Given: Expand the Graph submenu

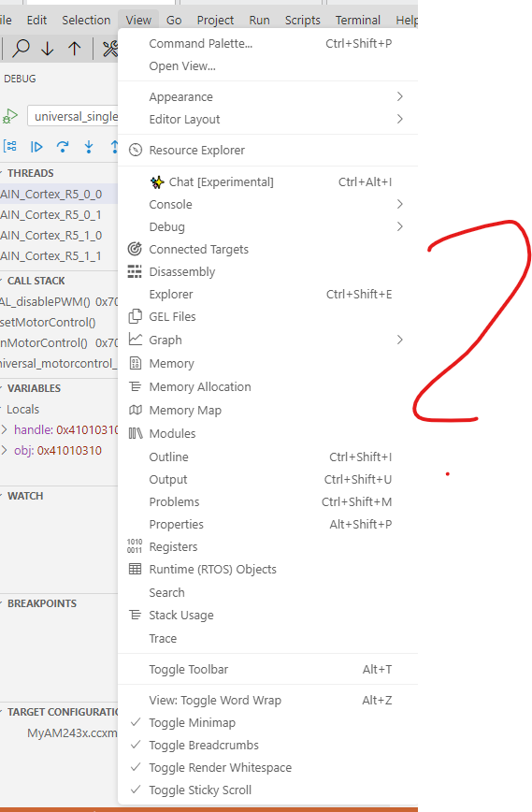Looking at the screenshot, I should click(267, 340).
